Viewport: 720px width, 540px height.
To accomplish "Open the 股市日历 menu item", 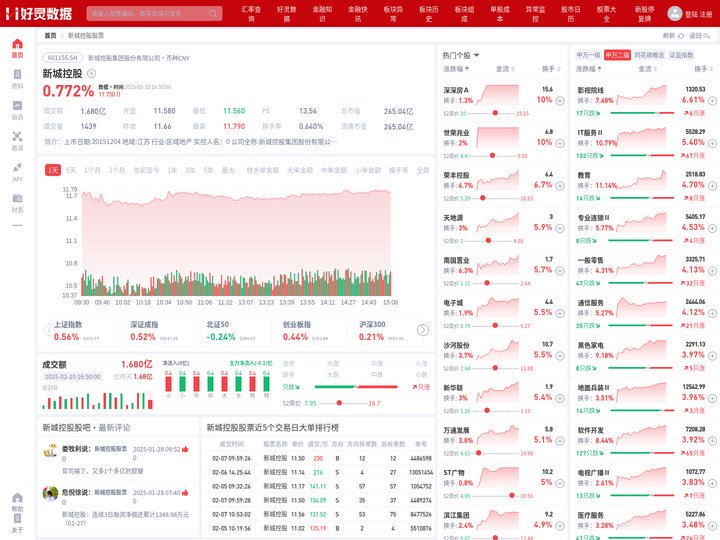I will 571,14.
